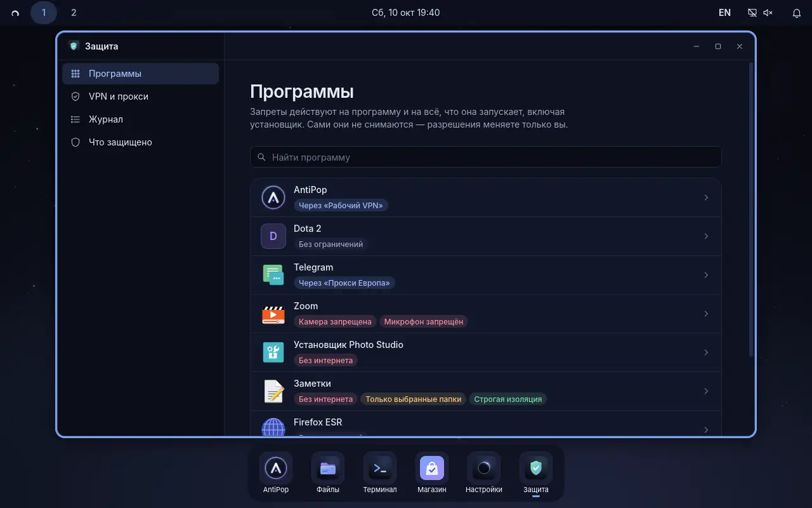Click Без интернета tag under Заметки
Viewport: 812px width, 508px height.
[x=325, y=399]
